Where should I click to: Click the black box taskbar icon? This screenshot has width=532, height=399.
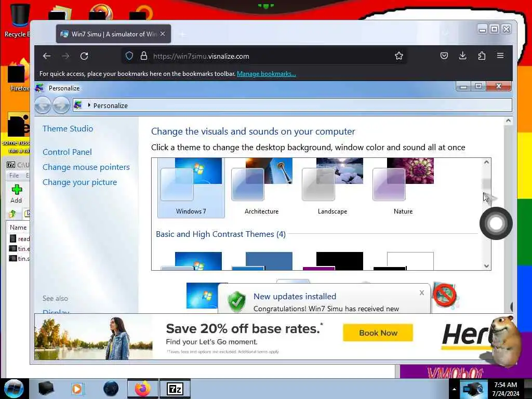click(x=46, y=389)
